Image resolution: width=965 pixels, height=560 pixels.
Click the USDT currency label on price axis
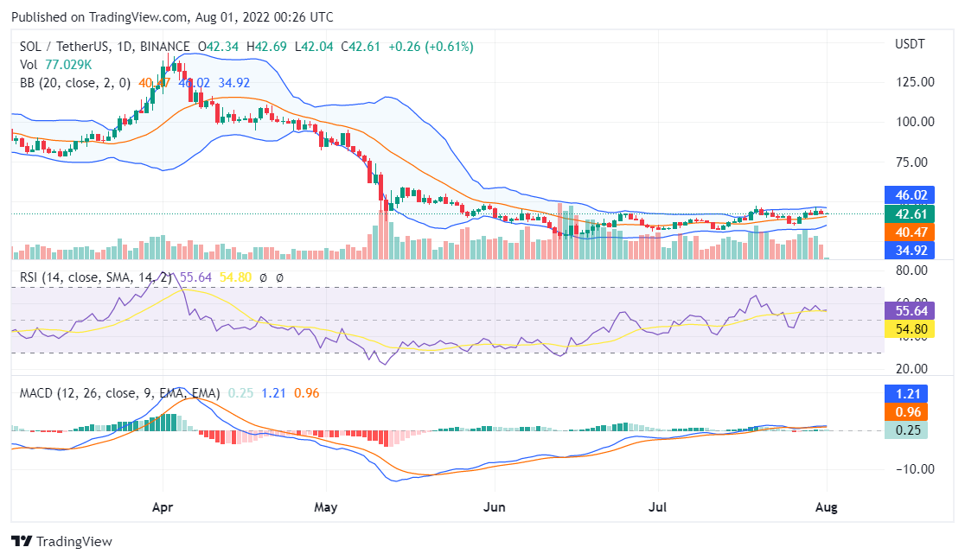tap(910, 43)
